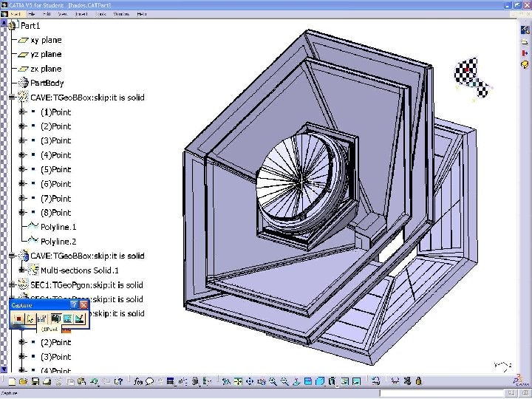The height and width of the screenshot is (399, 532).
Task: Open the File menu
Action: [x=32, y=14]
